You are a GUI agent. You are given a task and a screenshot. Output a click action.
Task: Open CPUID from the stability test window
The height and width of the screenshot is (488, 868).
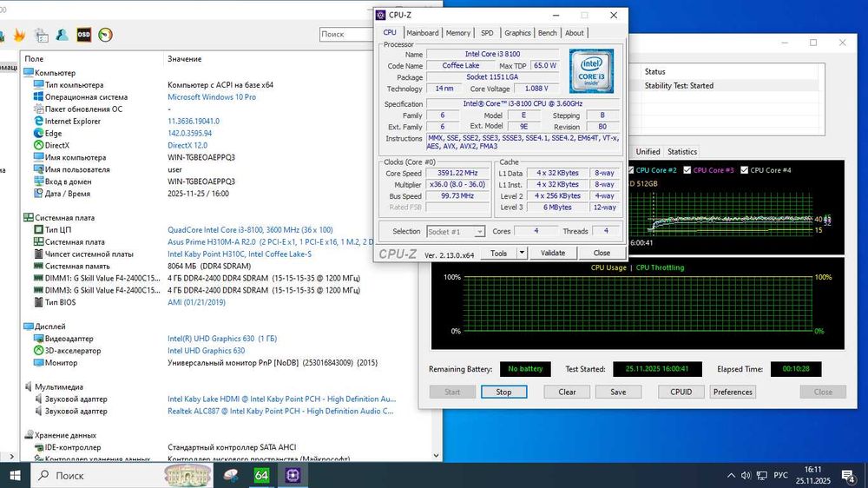tap(681, 392)
